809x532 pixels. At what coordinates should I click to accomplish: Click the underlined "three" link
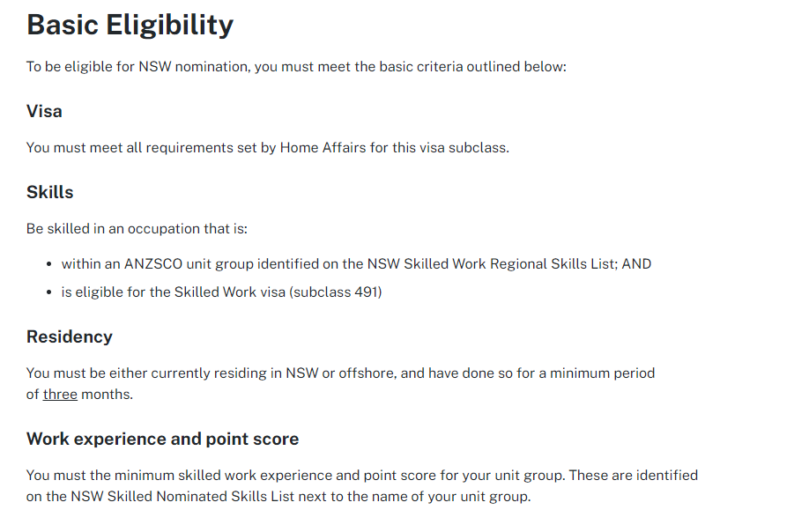click(60, 395)
